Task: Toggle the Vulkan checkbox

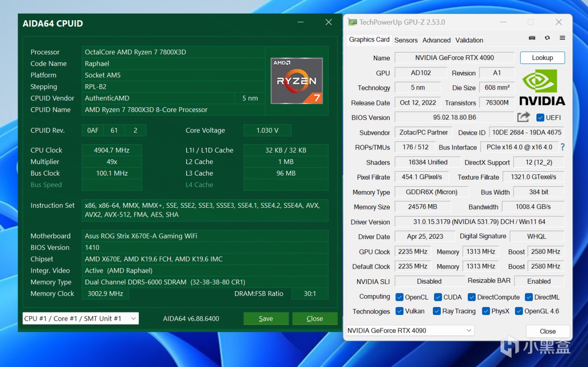Action: tap(399, 311)
